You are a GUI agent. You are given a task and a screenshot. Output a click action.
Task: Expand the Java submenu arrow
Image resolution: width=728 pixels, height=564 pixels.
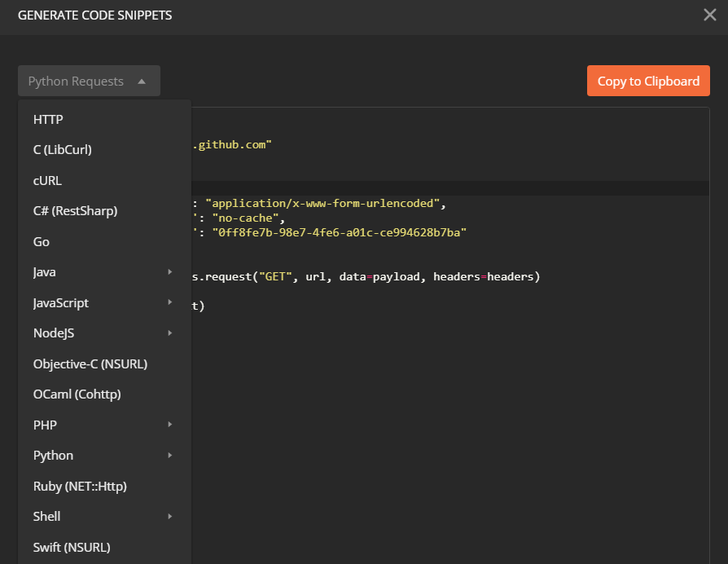pos(170,271)
